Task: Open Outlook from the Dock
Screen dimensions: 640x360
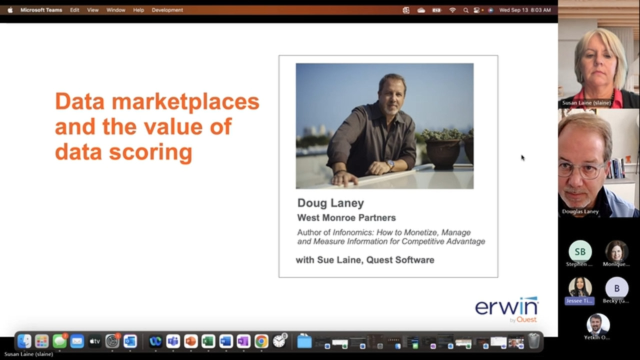Action: pyautogui.click(x=130, y=341)
